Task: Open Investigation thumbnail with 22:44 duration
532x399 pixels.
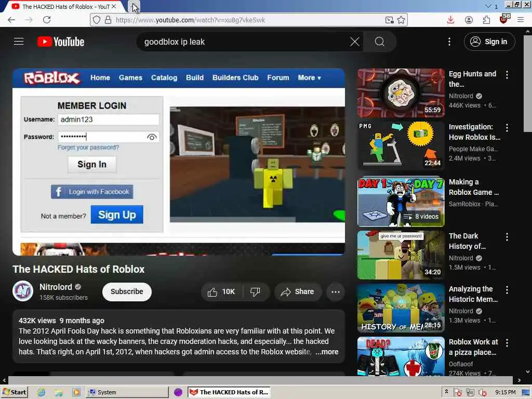Action: [x=401, y=145]
